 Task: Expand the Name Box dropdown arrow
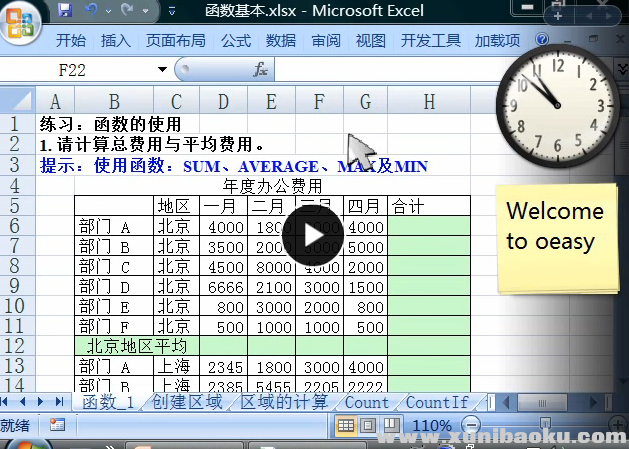[x=163, y=70]
